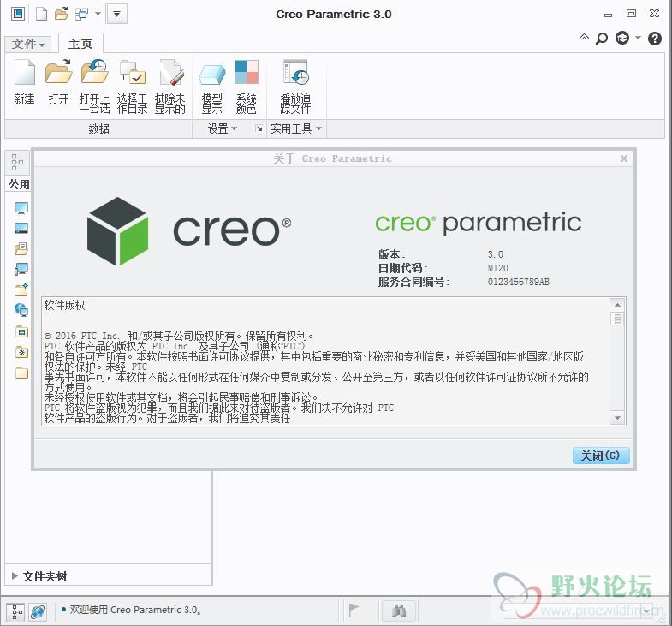Open command search magnifier icon
Screen dimensions: 672x626
[602, 39]
